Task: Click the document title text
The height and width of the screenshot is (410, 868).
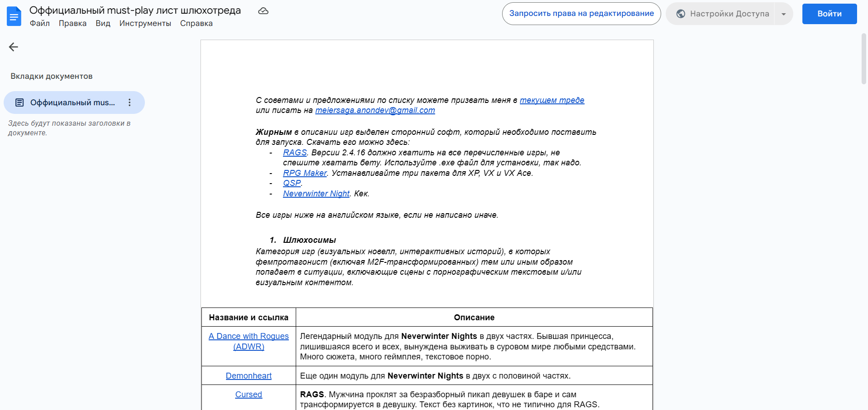Action: click(x=135, y=10)
